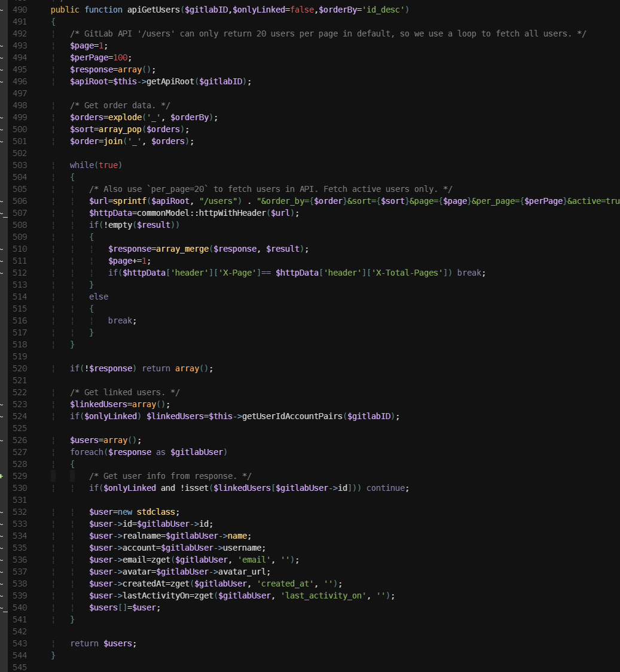Viewport: 620px width, 672px height.
Task: Click the $user->realname assignment
Action: click(x=170, y=536)
